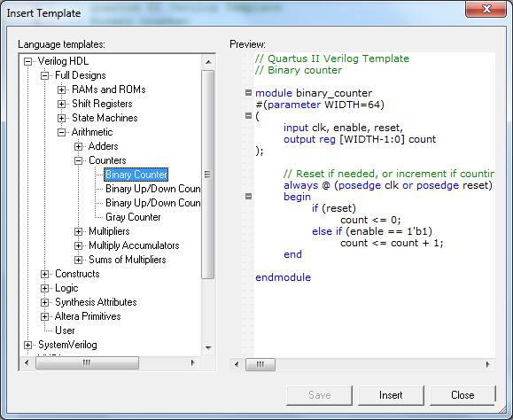Screen dimensions: 513x420
Task: Select the Sums of Multipliers label
Action: (128, 260)
